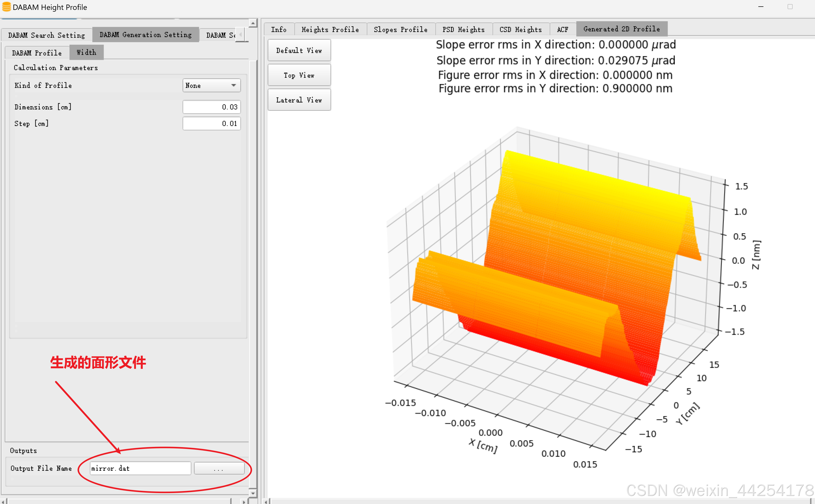
Task: Click left panel scroll up arrow
Action: [253, 23]
